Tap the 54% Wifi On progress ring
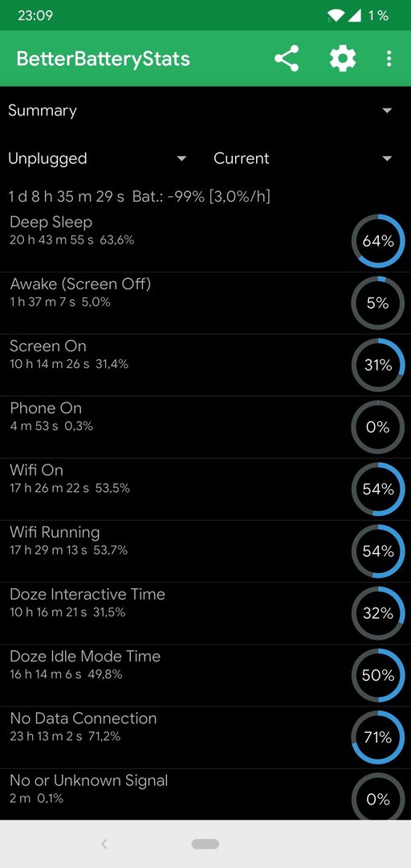This screenshot has height=868, width=411. 378,489
